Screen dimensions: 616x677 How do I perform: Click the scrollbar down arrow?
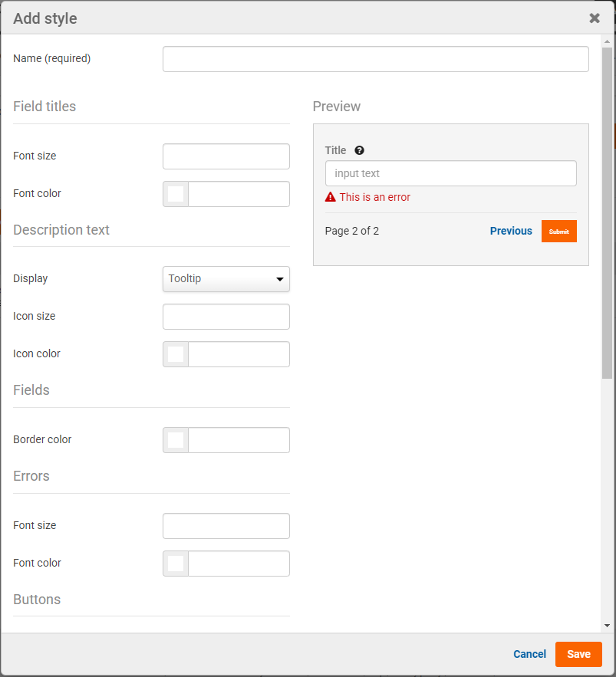click(607, 626)
